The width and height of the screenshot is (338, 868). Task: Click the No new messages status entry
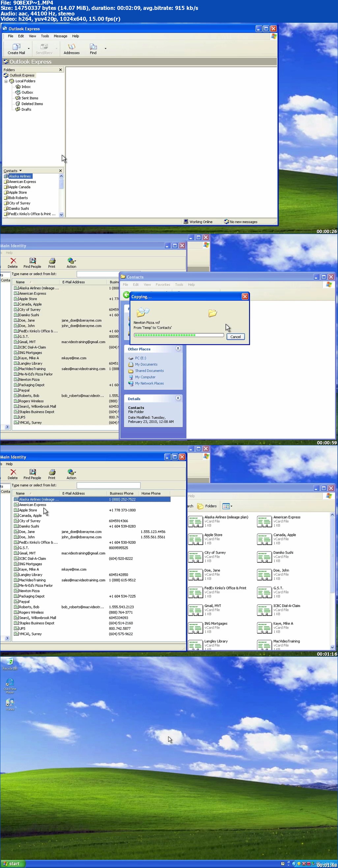pyautogui.click(x=241, y=222)
